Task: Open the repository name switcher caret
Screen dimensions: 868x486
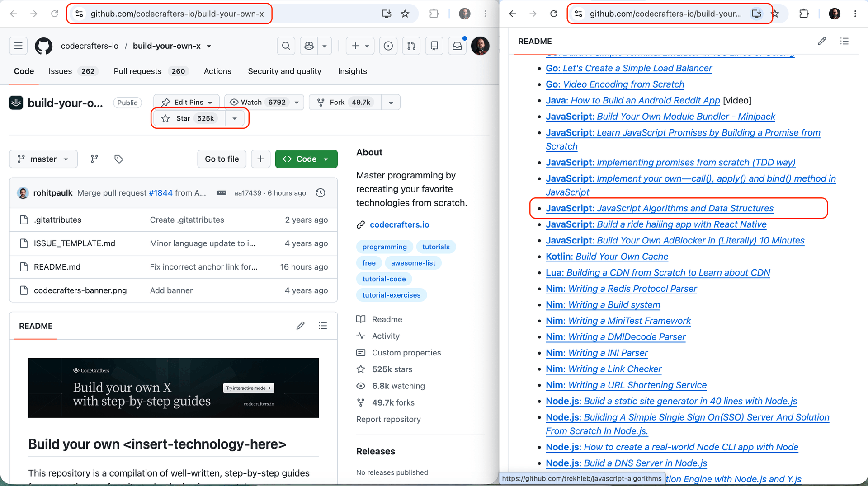Action: [x=209, y=46]
